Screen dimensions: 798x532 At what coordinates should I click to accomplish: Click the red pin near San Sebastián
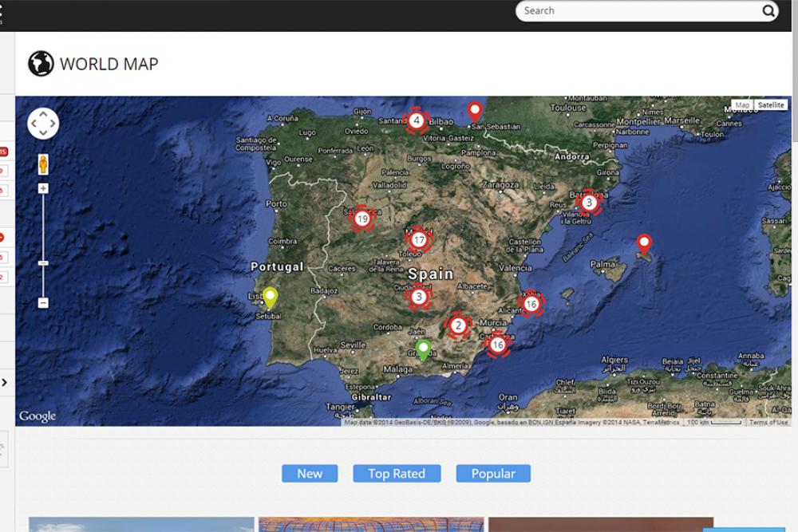tap(475, 111)
